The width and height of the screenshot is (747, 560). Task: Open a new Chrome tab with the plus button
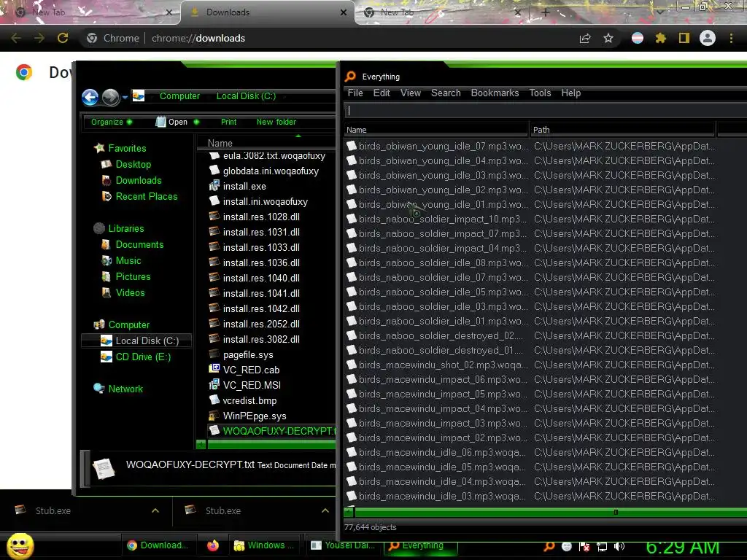(545, 13)
